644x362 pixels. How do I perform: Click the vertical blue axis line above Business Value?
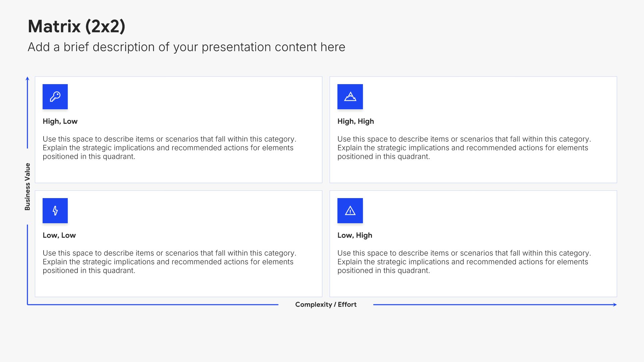(28, 114)
